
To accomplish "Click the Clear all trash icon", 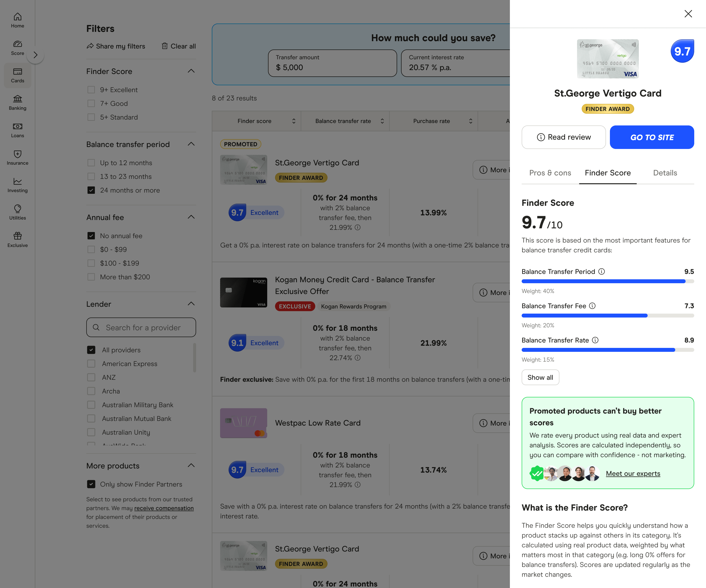I will (165, 46).
